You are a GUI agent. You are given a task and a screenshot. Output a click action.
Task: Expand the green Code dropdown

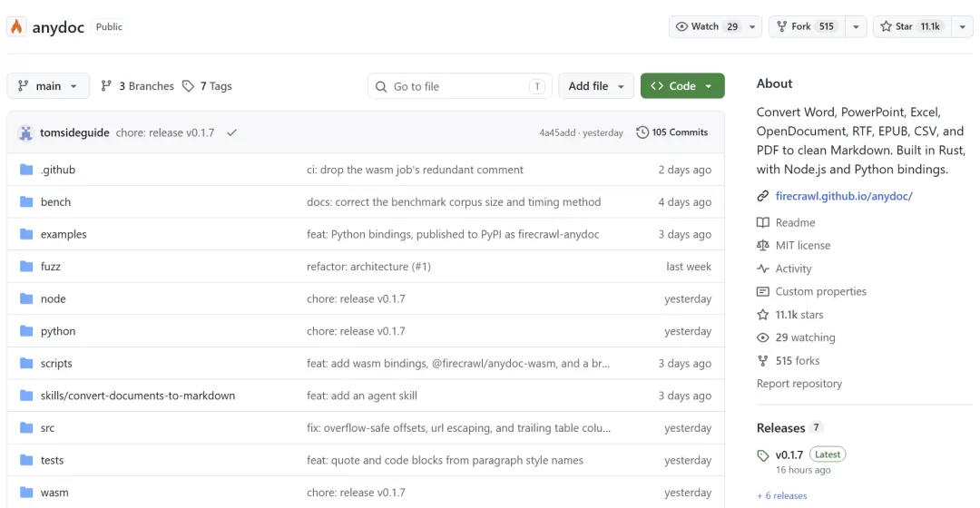(x=682, y=86)
